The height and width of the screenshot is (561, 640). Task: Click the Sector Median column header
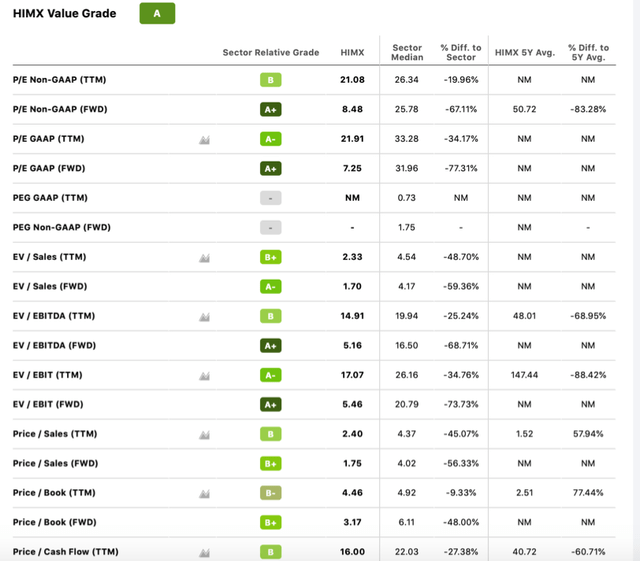tap(407, 53)
